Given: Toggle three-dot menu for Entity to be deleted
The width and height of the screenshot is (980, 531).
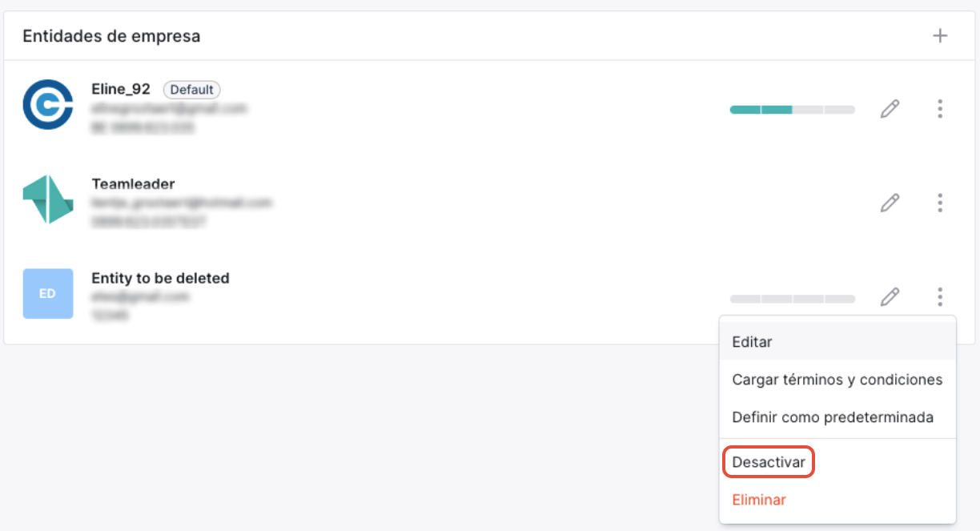Looking at the screenshot, I should (x=940, y=297).
